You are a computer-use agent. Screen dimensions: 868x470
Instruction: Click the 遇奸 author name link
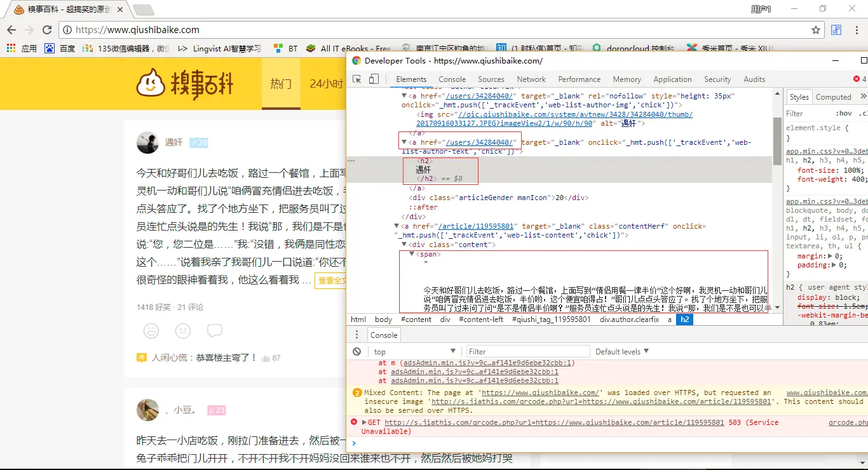[x=173, y=142]
